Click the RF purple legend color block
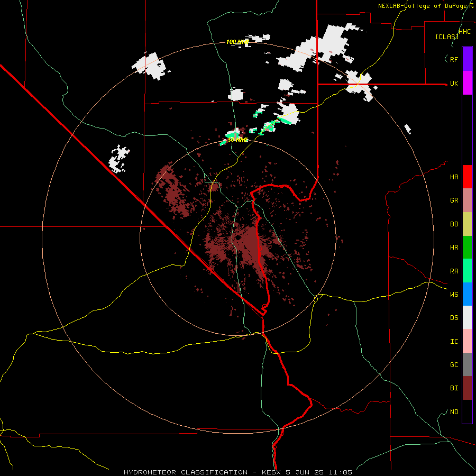 pos(467,59)
